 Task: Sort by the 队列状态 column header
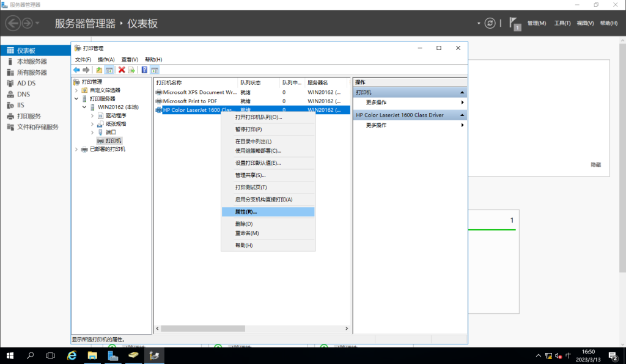259,82
